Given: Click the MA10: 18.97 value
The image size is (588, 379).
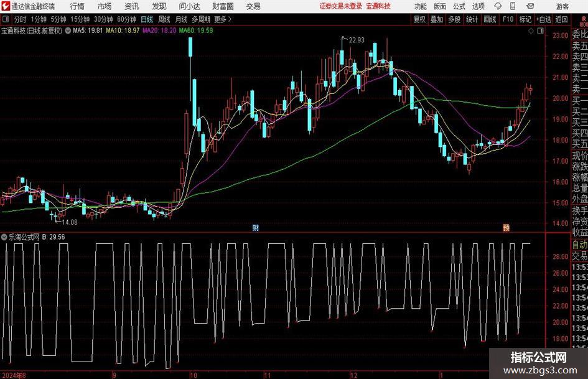Looking at the screenshot, I should tap(123, 30).
